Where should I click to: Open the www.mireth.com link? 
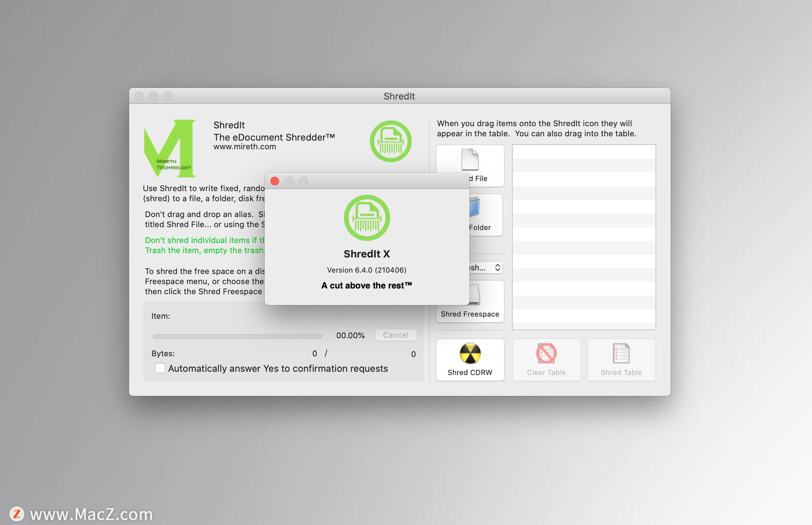tap(244, 147)
